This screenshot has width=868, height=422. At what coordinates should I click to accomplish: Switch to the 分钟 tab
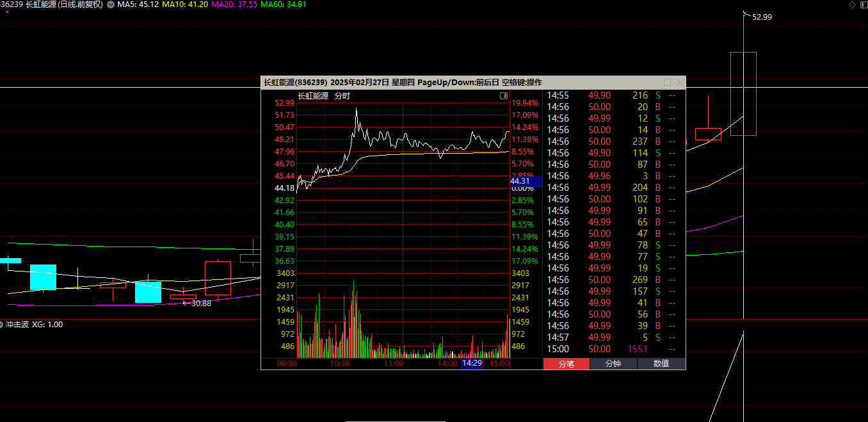click(x=613, y=364)
